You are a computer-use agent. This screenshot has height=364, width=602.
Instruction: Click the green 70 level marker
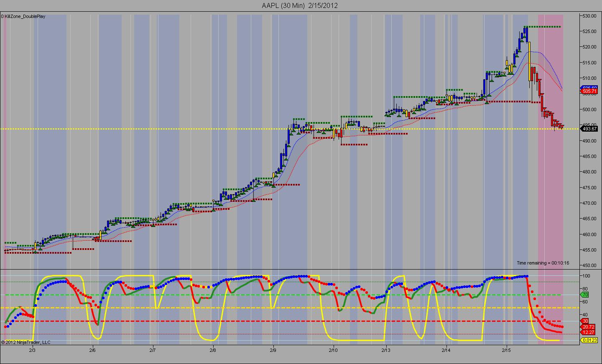585,295
